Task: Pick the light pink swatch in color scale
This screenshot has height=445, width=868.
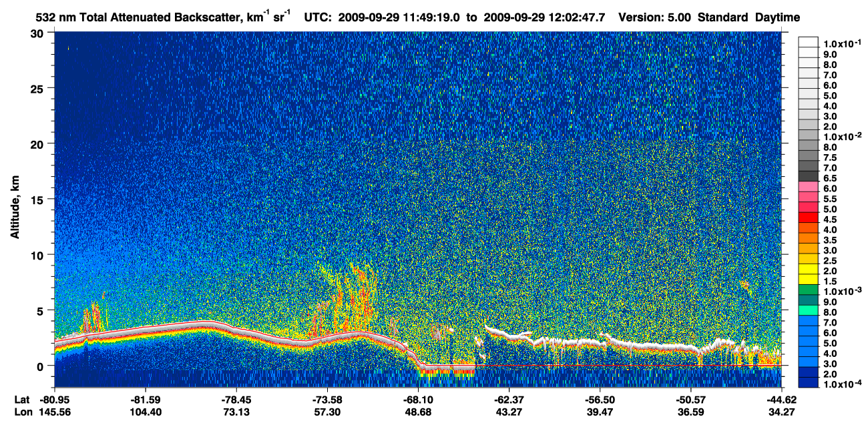Action: tap(809, 187)
